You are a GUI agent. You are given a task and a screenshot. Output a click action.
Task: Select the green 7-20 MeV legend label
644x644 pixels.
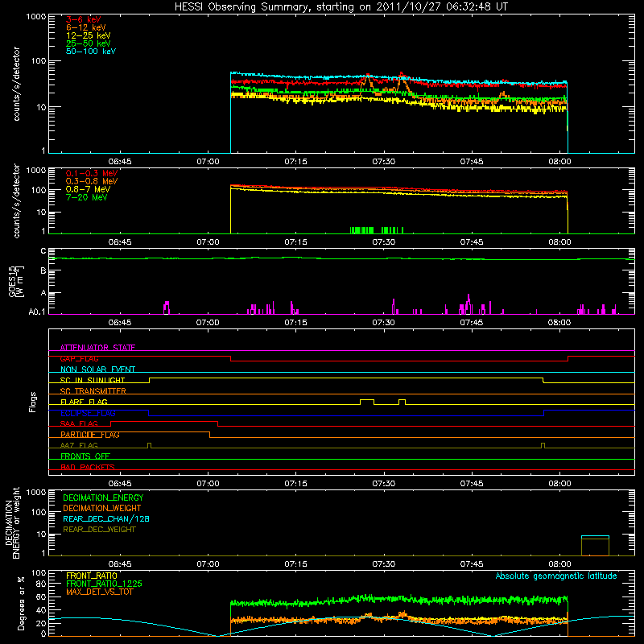[87, 197]
